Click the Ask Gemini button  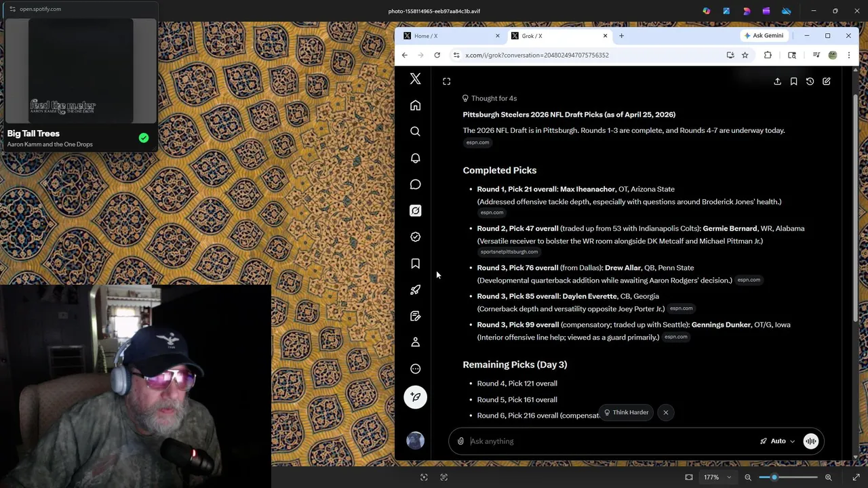764,36
